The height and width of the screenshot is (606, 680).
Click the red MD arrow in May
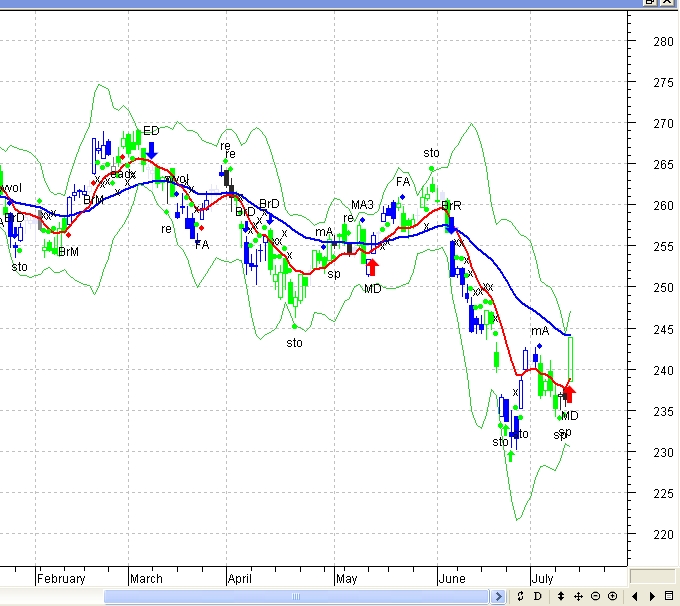coord(373,267)
